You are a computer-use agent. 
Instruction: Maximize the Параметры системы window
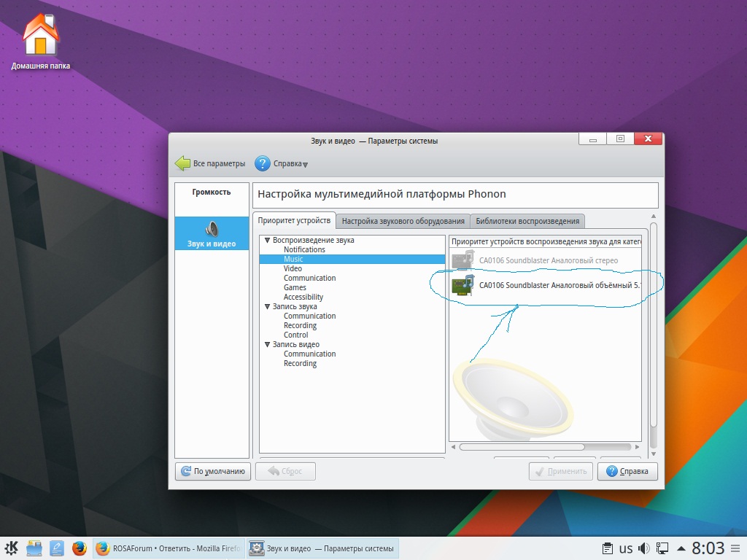(x=620, y=139)
